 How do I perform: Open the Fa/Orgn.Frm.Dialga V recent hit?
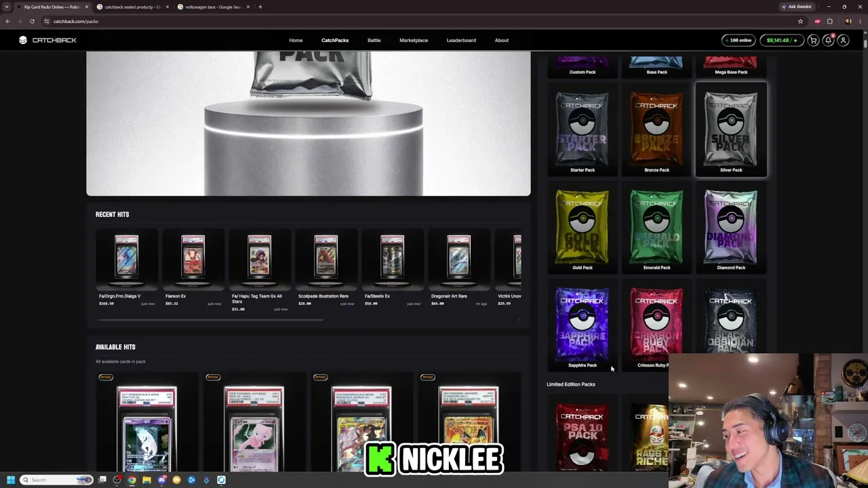click(x=126, y=269)
